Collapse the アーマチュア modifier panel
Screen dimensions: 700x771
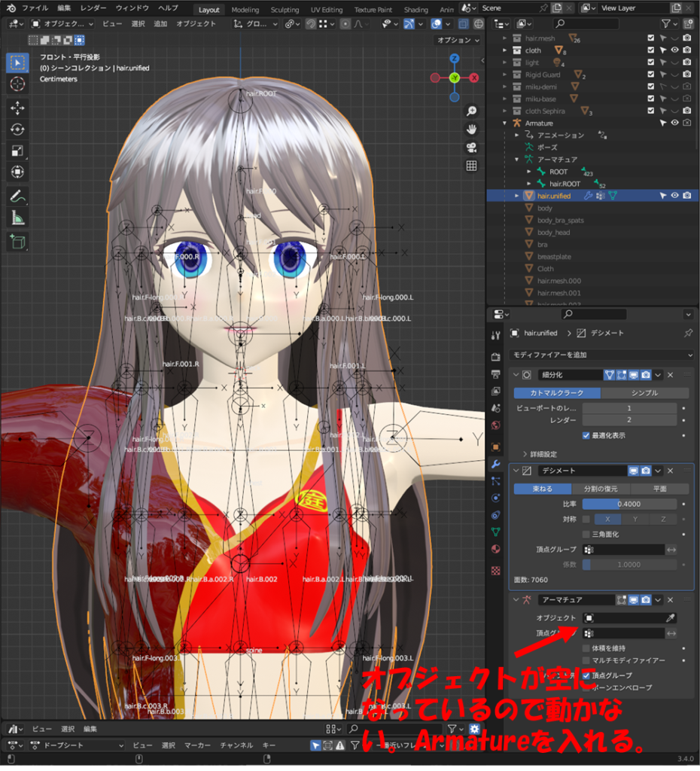(516, 600)
